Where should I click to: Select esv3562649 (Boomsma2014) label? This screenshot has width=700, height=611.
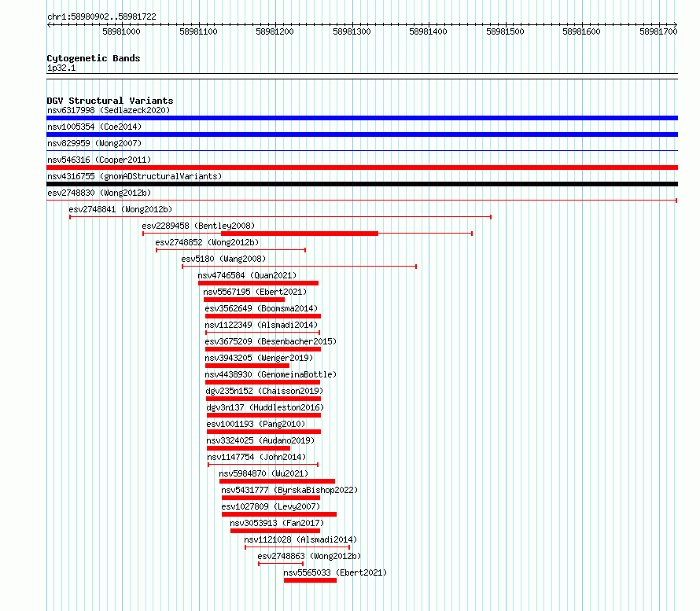click(x=261, y=308)
